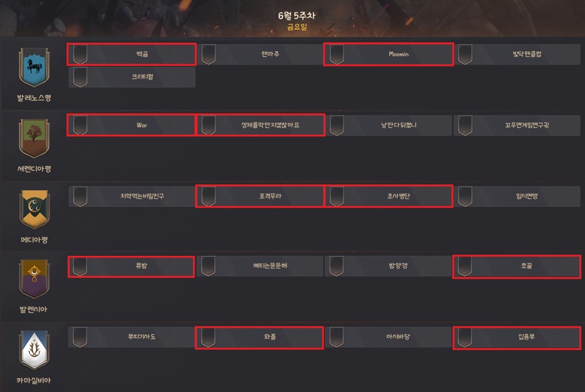Click the Valencia territory purple crest
Screen dimensions: 585x392
coord(34,279)
